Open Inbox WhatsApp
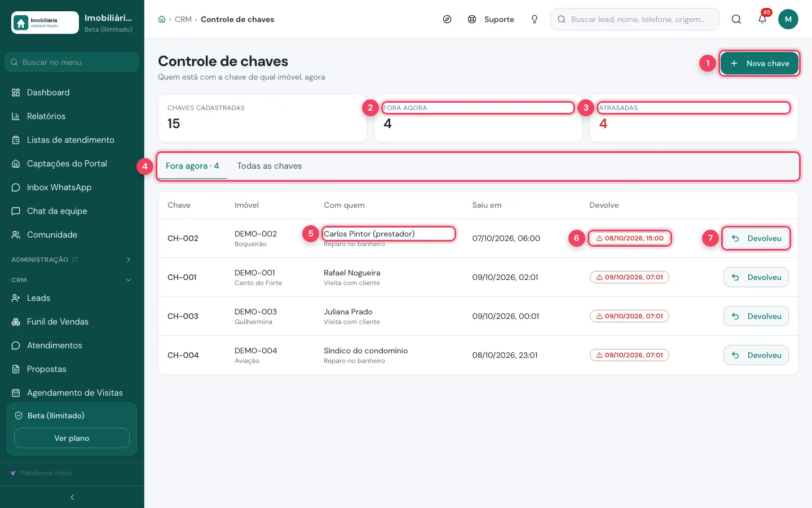812x508 pixels. point(72,187)
